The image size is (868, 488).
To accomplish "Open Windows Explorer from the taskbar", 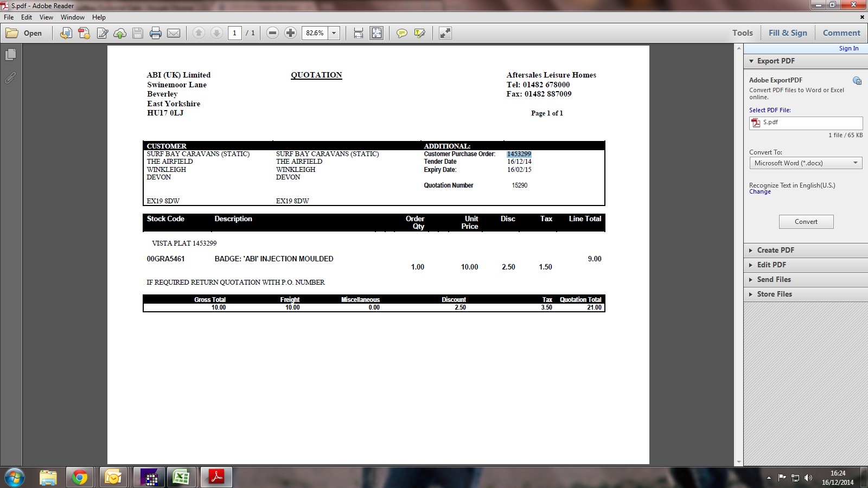I will click(48, 478).
